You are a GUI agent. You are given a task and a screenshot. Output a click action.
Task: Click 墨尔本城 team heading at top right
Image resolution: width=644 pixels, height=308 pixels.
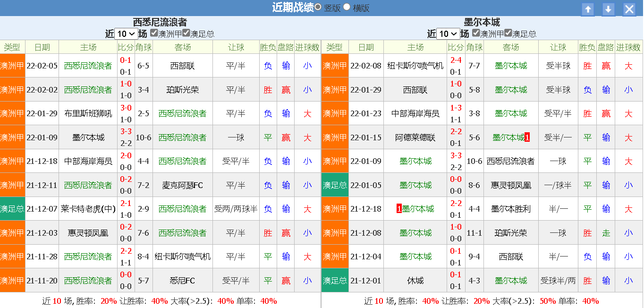482,22
